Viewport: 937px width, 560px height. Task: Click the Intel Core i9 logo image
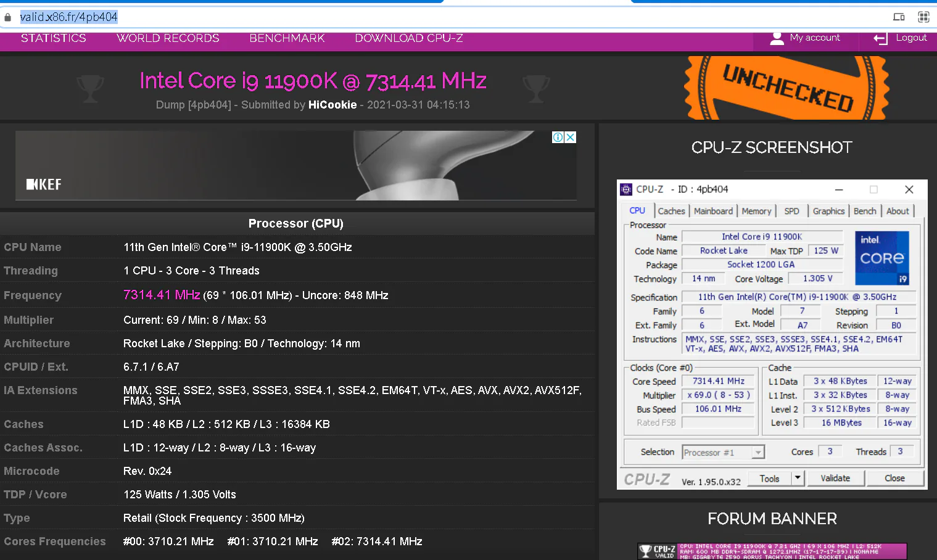pos(882,258)
